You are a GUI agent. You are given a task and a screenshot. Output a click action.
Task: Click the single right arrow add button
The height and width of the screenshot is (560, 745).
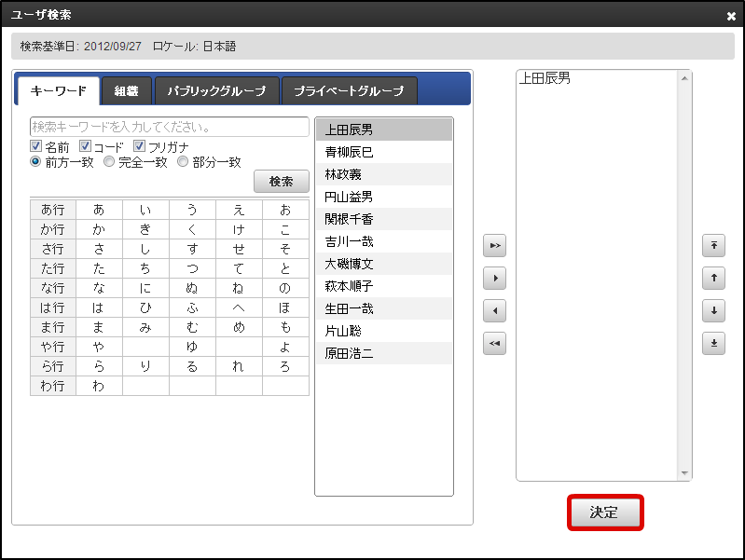(494, 279)
